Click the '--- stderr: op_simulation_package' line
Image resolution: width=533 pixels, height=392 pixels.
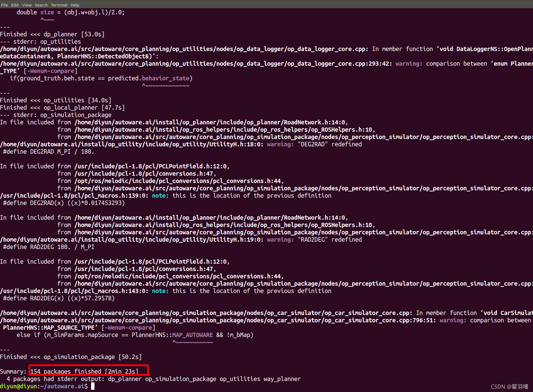[56, 115]
